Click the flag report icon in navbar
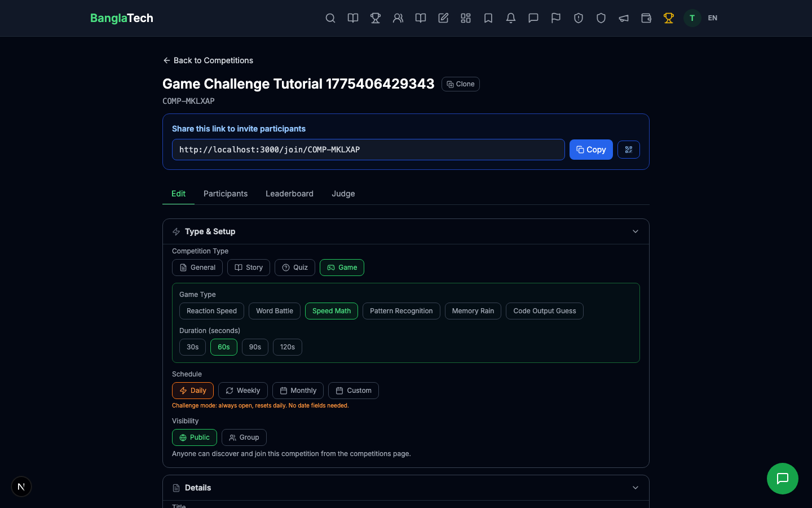 556,18
